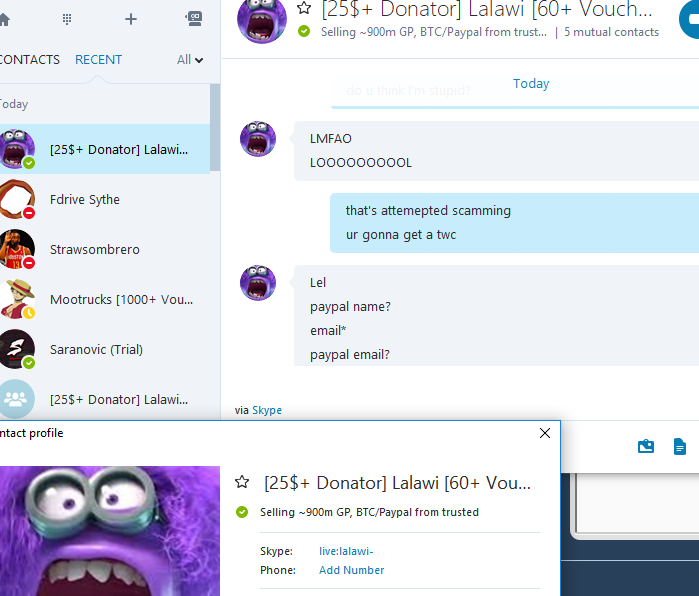
Task: Click the paypal name? message
Action: (x=350, y=307)
